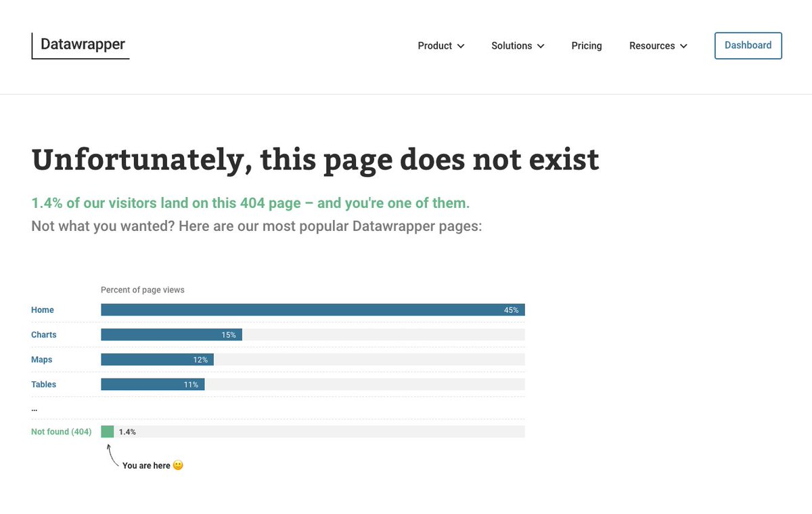Screen dimensions: 812x514
Task: Expand the Product chevron arrow
Action: [461, 46]
